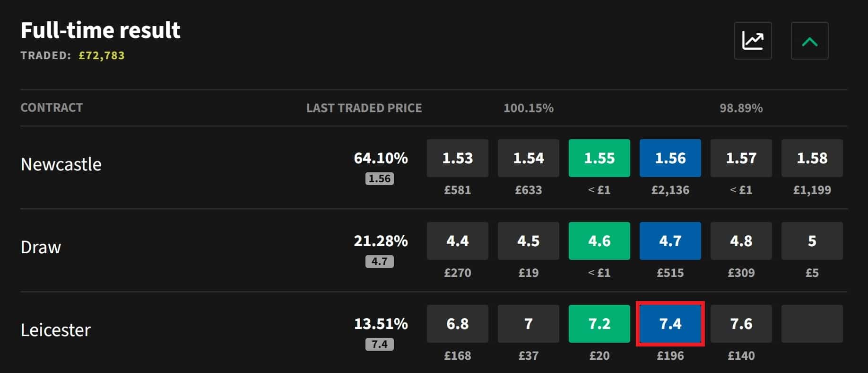Click Newcastle 1.57 price box
The height and width of the screenshot is (373, 868).
[741, 158]
